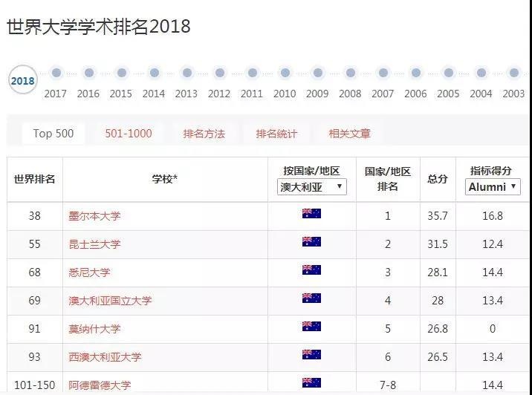Open the 澳大利亚国立大学 link
Image resolution: width=532 pixels, height=395 pixels.
click(110, 301)
